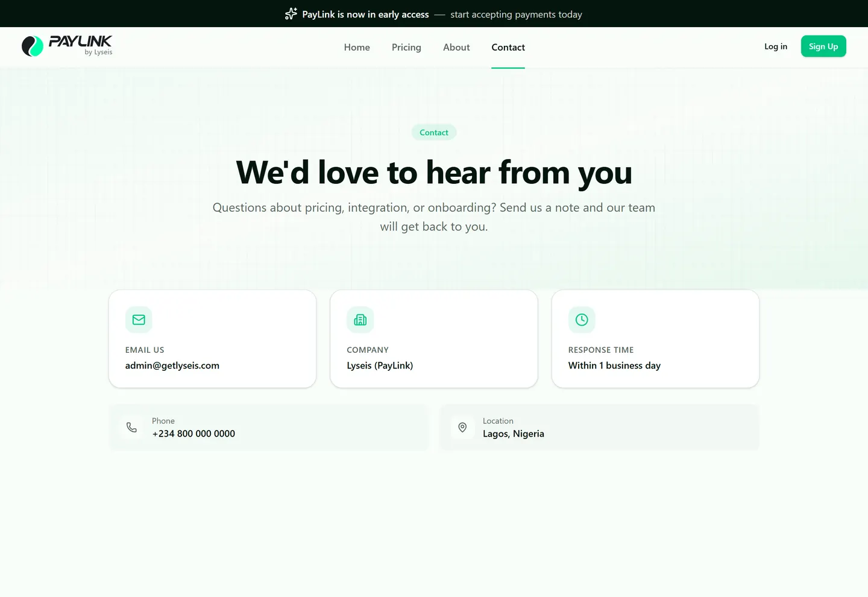Viewport: 868px width, 597px height.
Task: Click the building icon on Company card
Action: [360, 320]
